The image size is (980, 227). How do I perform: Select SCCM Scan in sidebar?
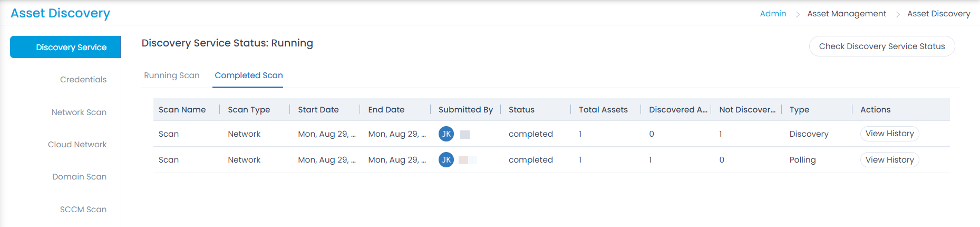[83, 210]
